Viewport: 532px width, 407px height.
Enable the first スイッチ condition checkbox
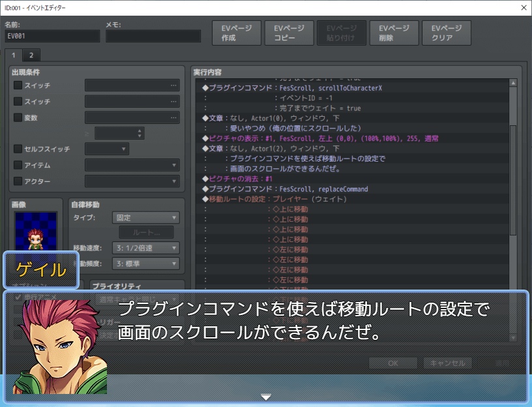tap(18, 85)
